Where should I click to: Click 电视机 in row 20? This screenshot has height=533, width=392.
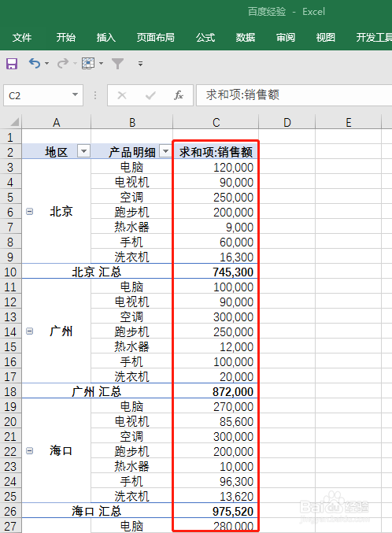132,421
